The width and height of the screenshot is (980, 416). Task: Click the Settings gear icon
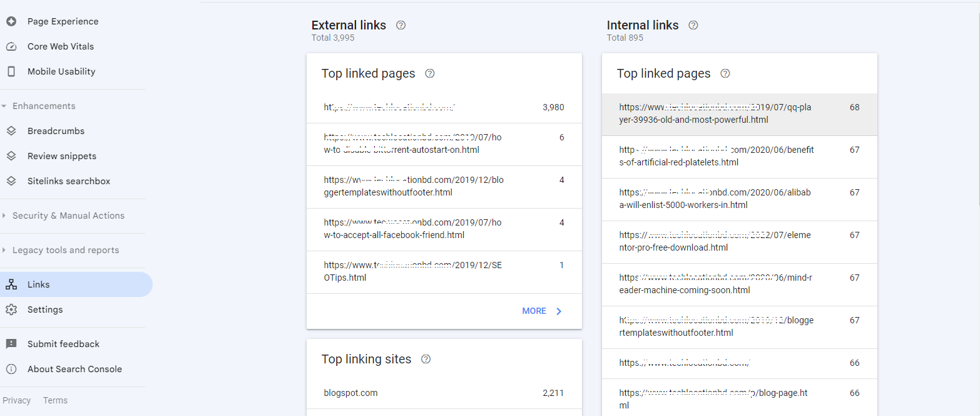pyautogui.click(x=11, y=309)
